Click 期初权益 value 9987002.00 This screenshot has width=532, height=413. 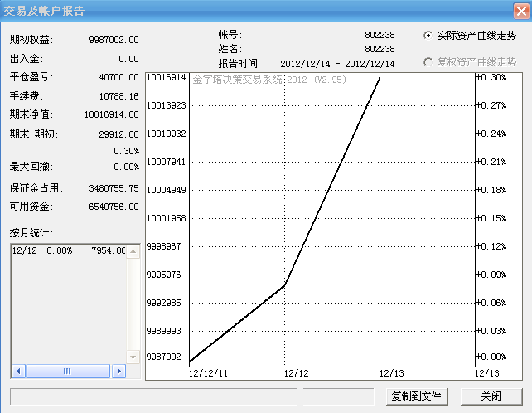coord(114,40)
